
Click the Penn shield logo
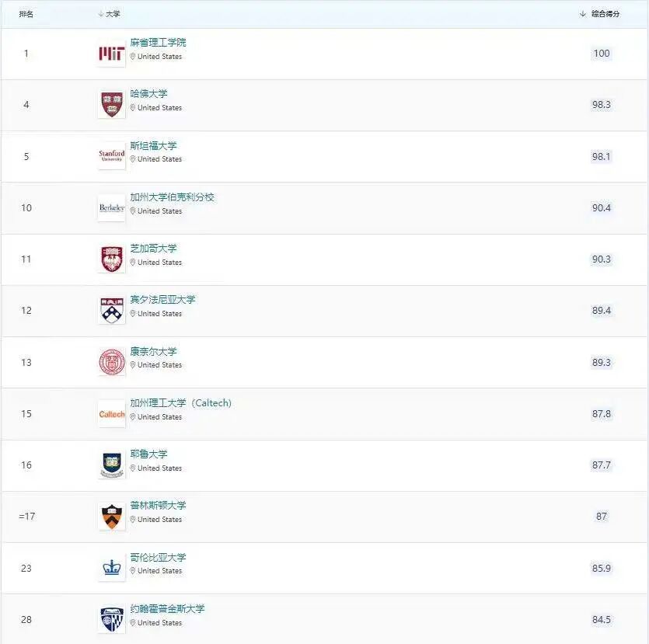point(111,311)
